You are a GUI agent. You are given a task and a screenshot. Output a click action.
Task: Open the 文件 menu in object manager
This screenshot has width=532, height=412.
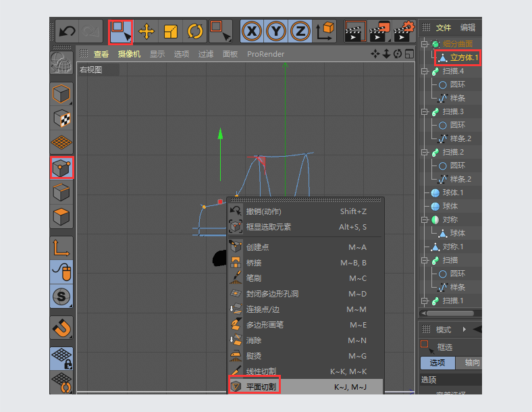tap(444, 28)
